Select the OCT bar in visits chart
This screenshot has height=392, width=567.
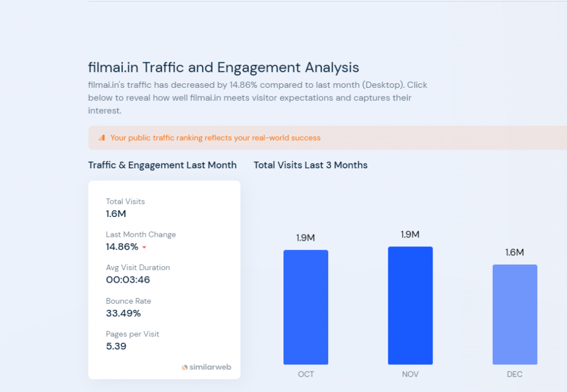pos(306,307)
